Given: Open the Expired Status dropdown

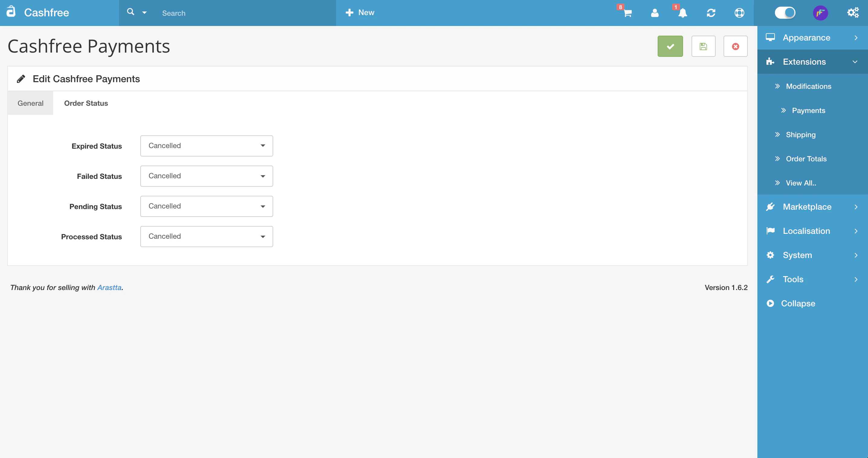Looking at the screenshot, I should tap(206, 146).
